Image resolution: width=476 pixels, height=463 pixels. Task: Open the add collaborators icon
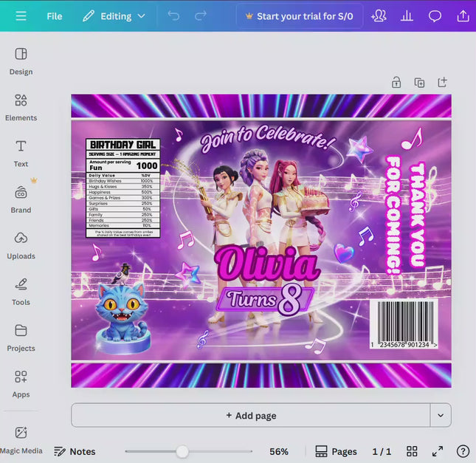pyautogui.click(x=379, y=16)
